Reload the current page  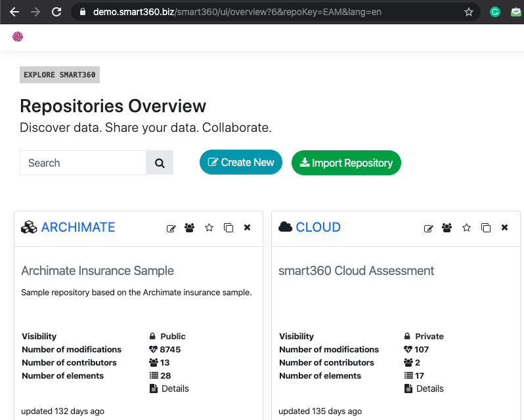[56, 12]
